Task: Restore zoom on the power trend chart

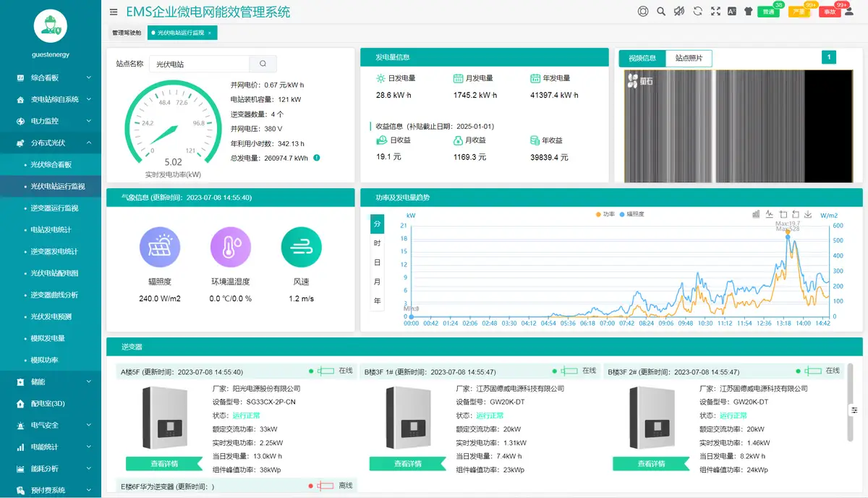Action: coord(796,214)
